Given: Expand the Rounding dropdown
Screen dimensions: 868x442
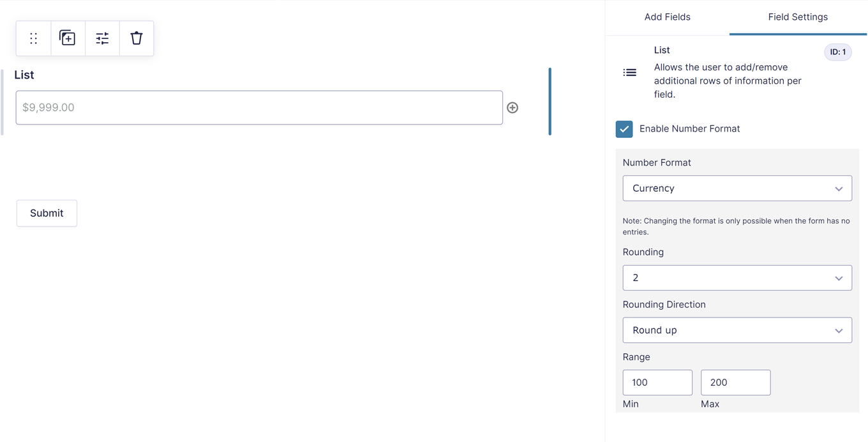Looking at the screenshot, I should (x=737, y=278).
